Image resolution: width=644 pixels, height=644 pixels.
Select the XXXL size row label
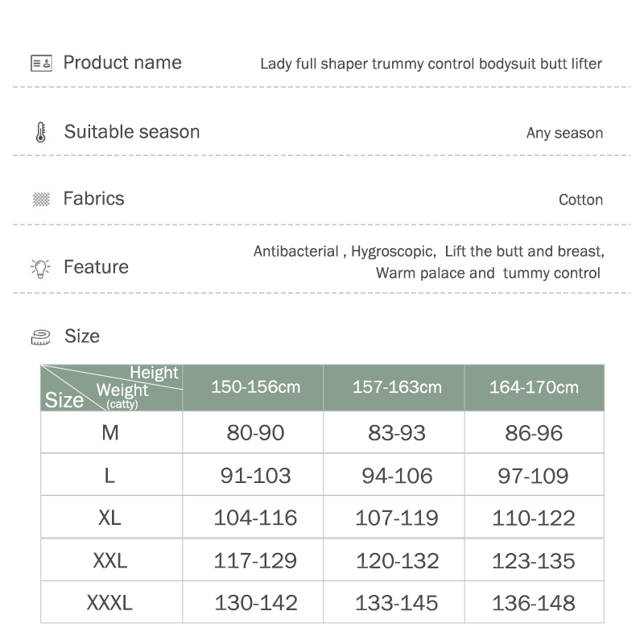tap(112, 602)
